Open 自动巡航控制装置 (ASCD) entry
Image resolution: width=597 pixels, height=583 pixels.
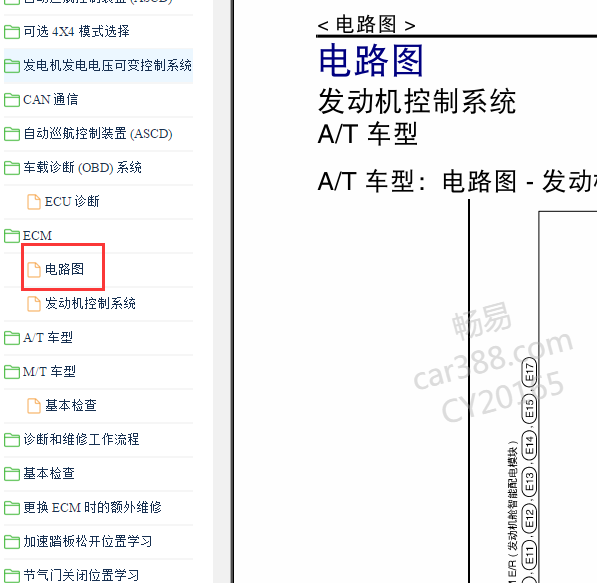click(97, 134)
